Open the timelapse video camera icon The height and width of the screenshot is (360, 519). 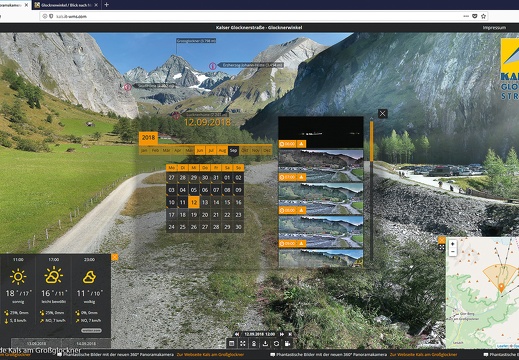pyautogui.click(x=287, y=343)
